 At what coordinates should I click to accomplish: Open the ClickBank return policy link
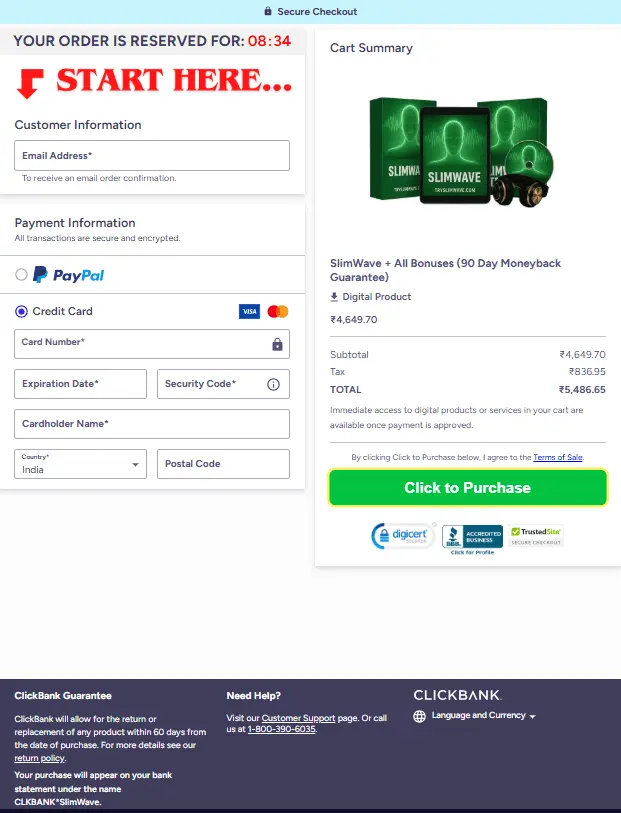pyautogui.click(x=38, y=758)
